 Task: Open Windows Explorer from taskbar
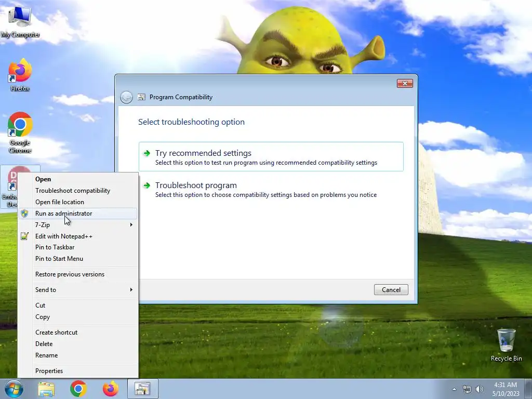(x=46, y=389)
